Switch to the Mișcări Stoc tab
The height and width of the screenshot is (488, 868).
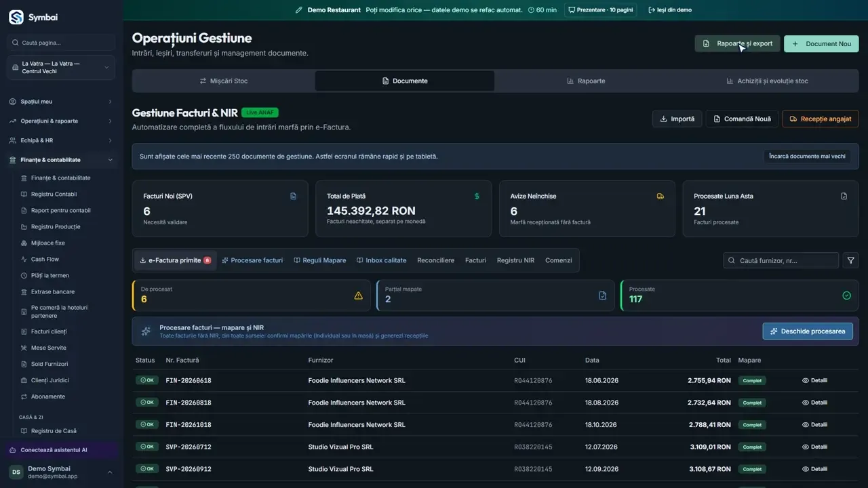[224, 81]
